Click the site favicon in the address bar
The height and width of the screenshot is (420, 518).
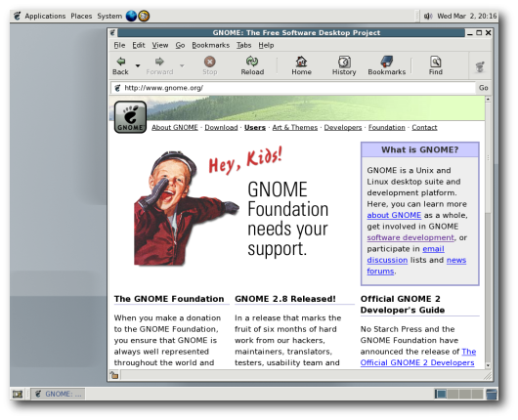click(117, 88)
